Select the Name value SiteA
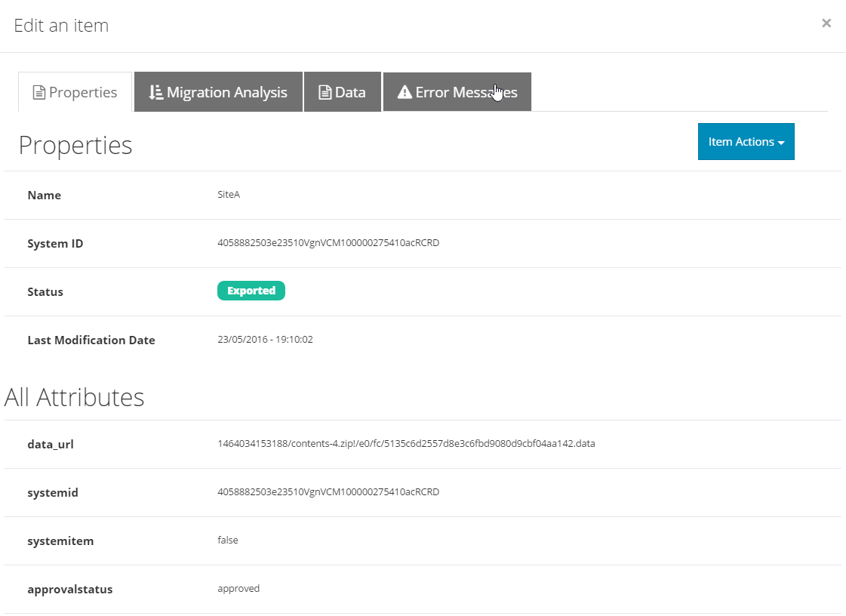The image size is (846, 616). pyautogui.click(x=229, y=194)
